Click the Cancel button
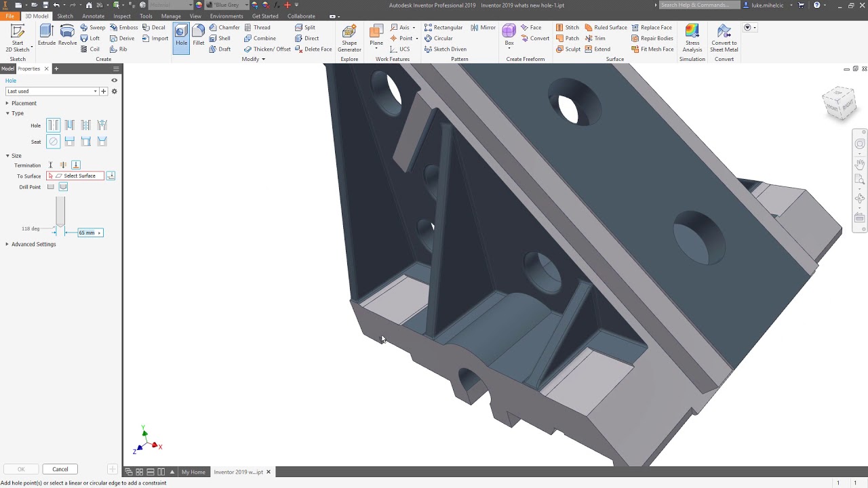This screenshot has width=868, height=488. tap(60, 469)
